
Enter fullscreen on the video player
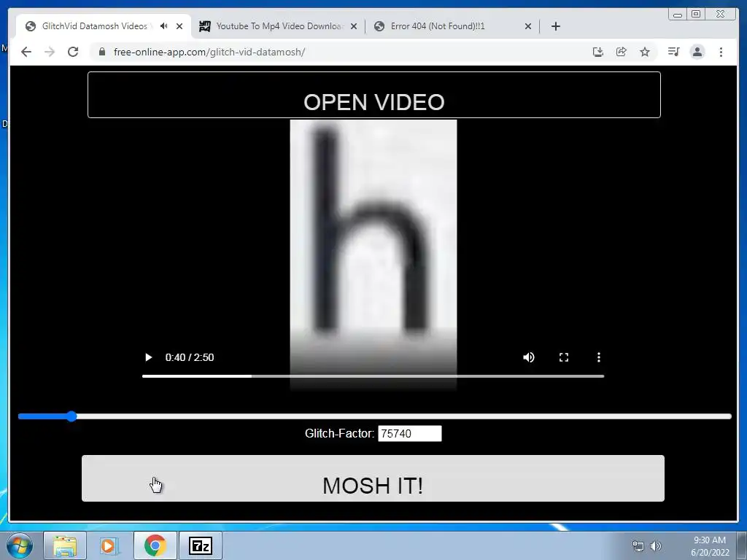(564, 357)
